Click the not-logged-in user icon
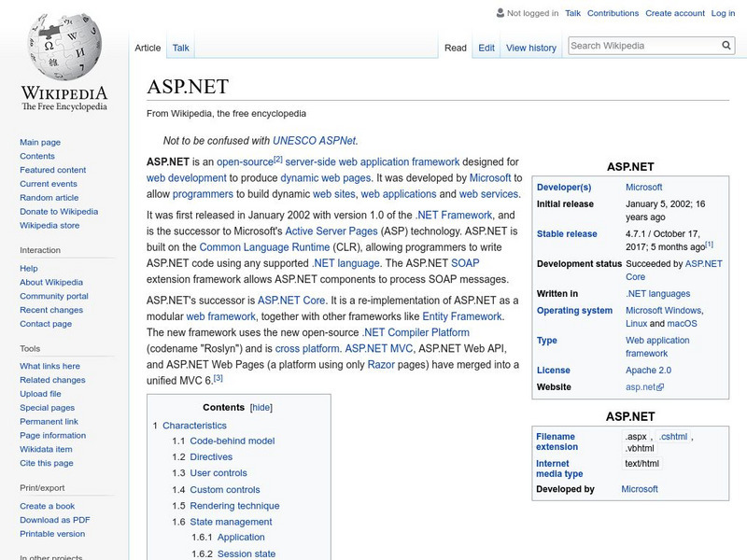The width and height of the screenshot is (747, 560). tap(500, 14)
